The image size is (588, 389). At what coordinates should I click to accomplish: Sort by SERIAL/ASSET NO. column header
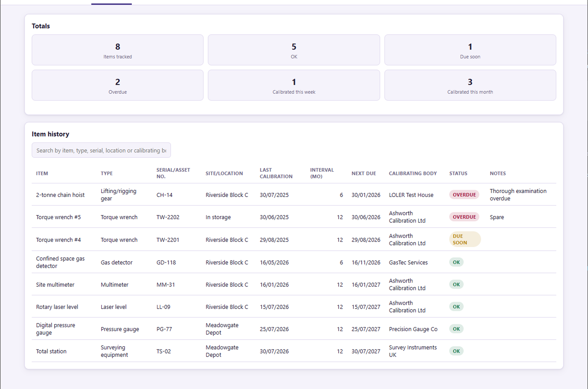pos(173,173)
